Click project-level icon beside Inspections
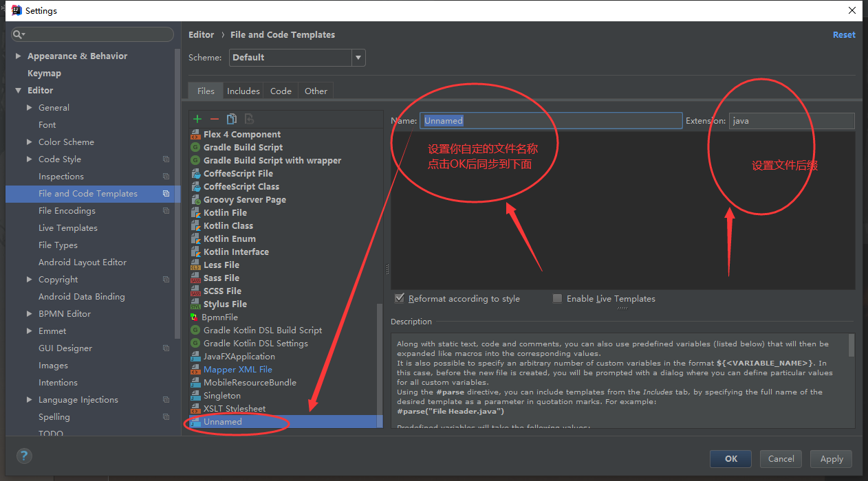This screenshot has height=481, width=868. point(166,177)
